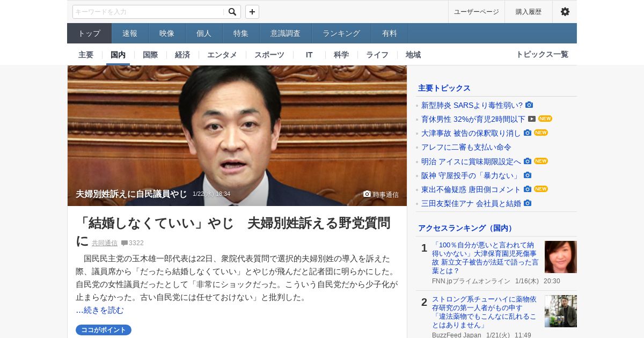Click the search magnifier icon

coord(232,12)
